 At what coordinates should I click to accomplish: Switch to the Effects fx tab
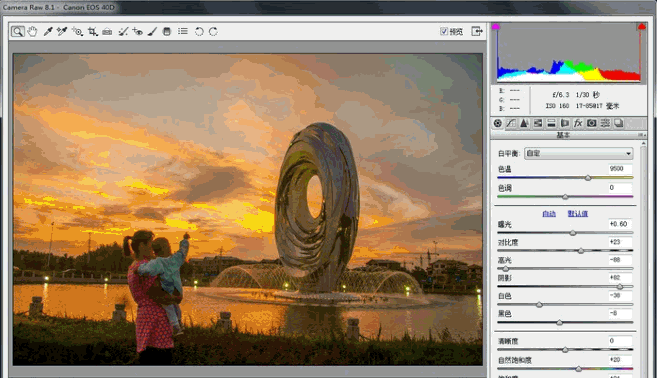[578, 123]
